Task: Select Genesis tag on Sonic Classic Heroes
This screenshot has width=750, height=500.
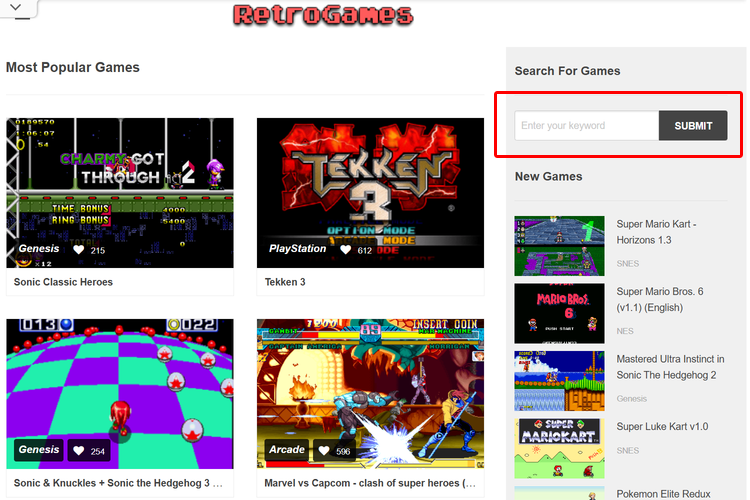Action: point(39,249)
